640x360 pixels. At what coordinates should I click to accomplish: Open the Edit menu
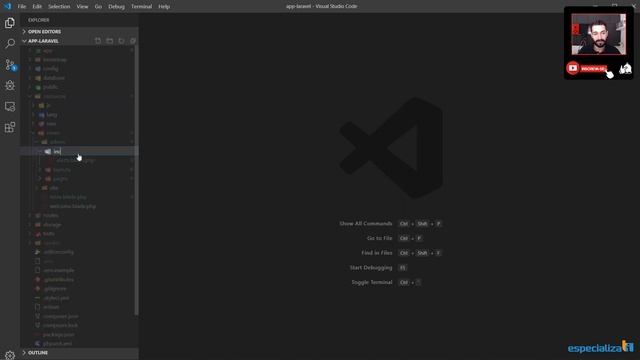[x=37, y=7]
